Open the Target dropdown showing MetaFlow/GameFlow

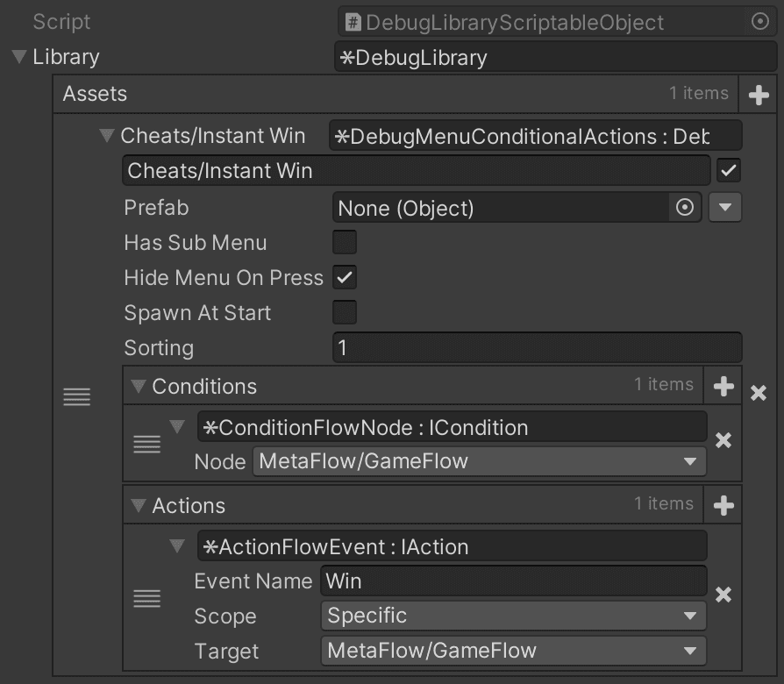point(514,651)
